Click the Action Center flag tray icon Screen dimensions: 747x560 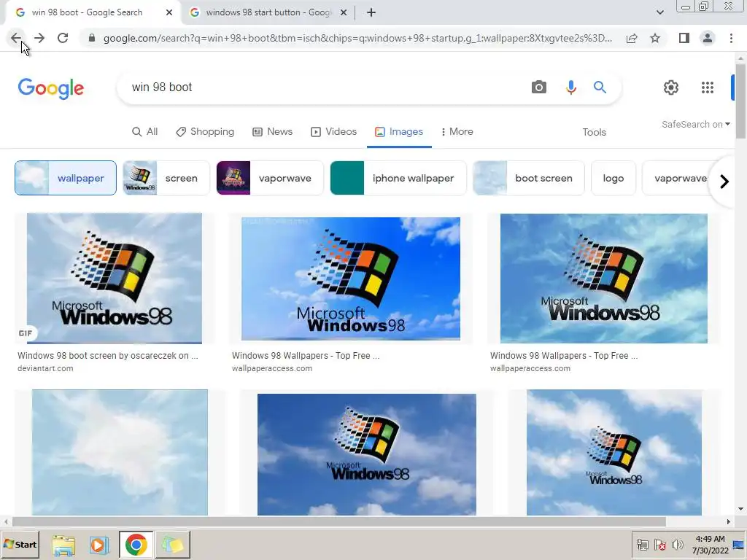point(659,545)
